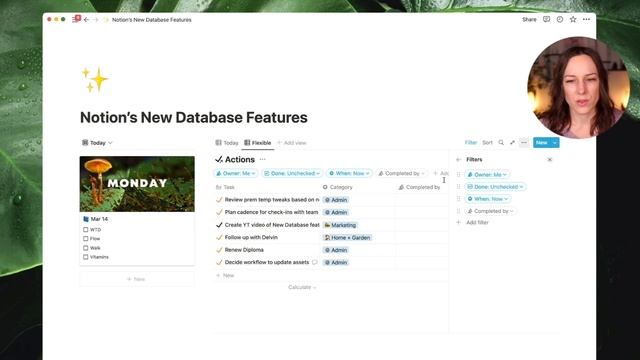Open the sidebar menu icon
This screenshot has height=360, width=640.
[75, 20]
